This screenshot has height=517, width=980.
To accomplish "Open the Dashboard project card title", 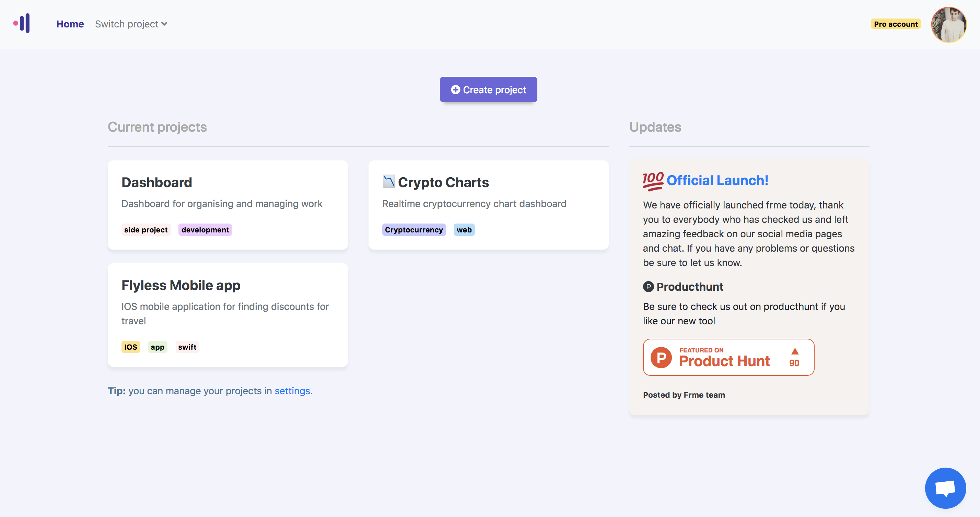I will click(157, 182).
